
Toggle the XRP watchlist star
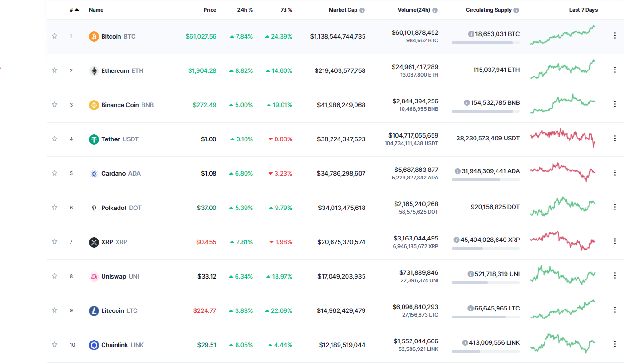55,242
